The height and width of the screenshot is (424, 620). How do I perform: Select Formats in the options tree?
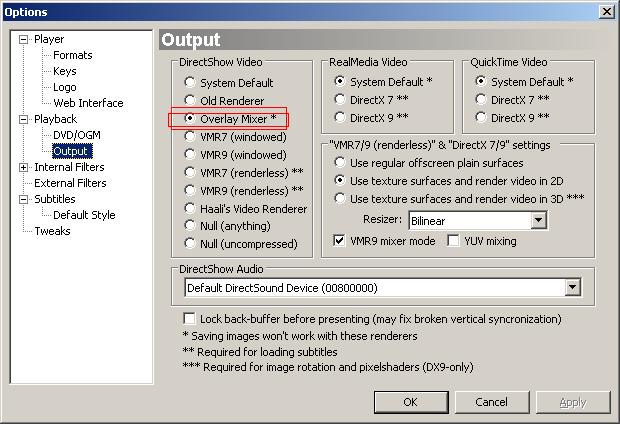point(72,55)
